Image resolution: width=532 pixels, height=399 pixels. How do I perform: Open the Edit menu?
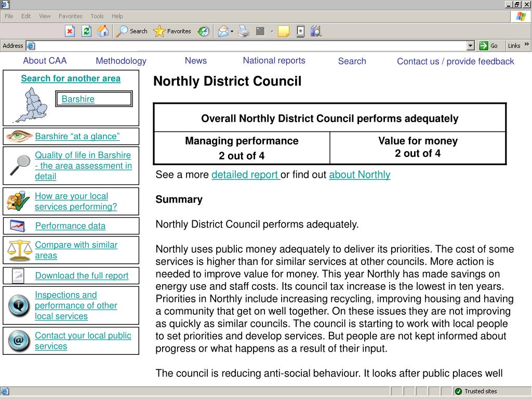pyautogui.click(x=26, y=16)
